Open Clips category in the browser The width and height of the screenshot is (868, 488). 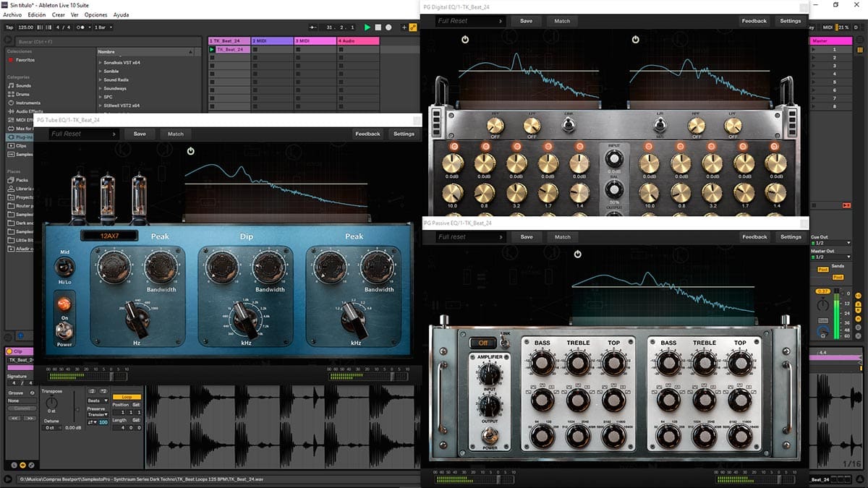(x=21, y=145)
